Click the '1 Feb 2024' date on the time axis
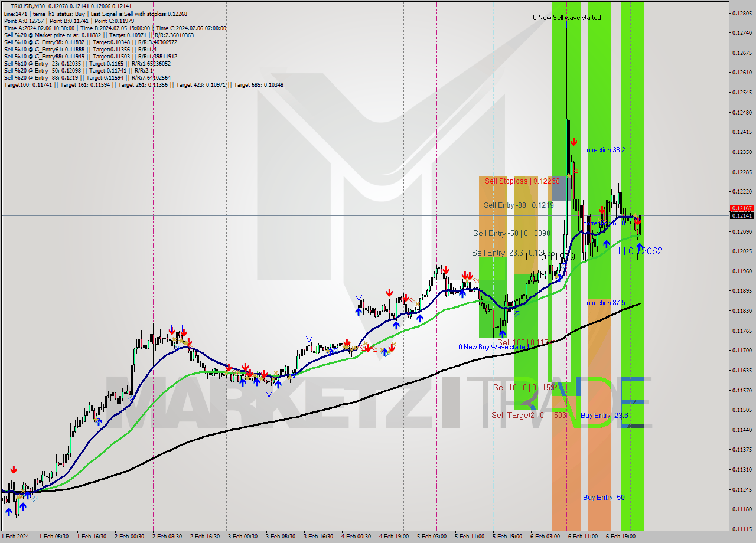This screenshot has height=543, width=756. [15, 537]
